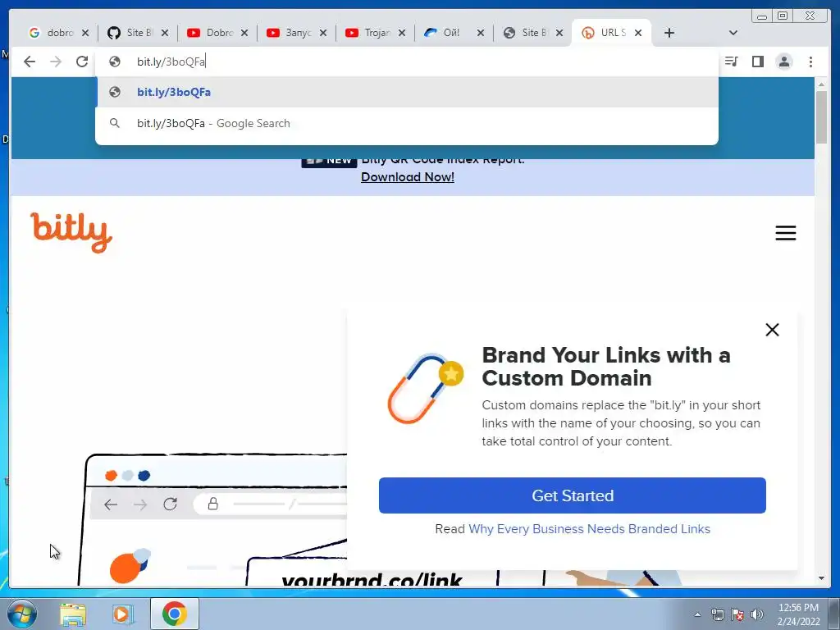
Task: Toggle the Chrome side panel icon
Action: (x=757, y=62)
